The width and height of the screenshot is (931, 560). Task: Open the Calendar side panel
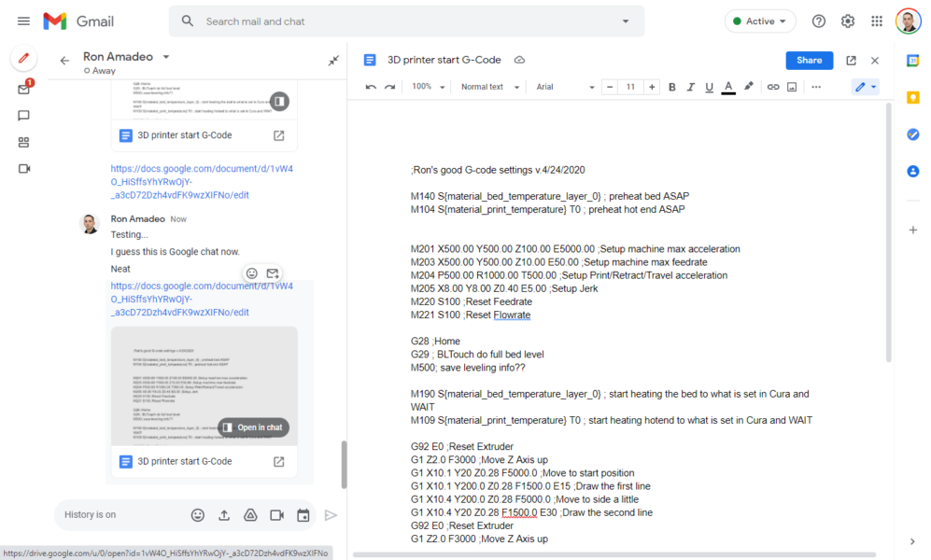click(912, 61)
